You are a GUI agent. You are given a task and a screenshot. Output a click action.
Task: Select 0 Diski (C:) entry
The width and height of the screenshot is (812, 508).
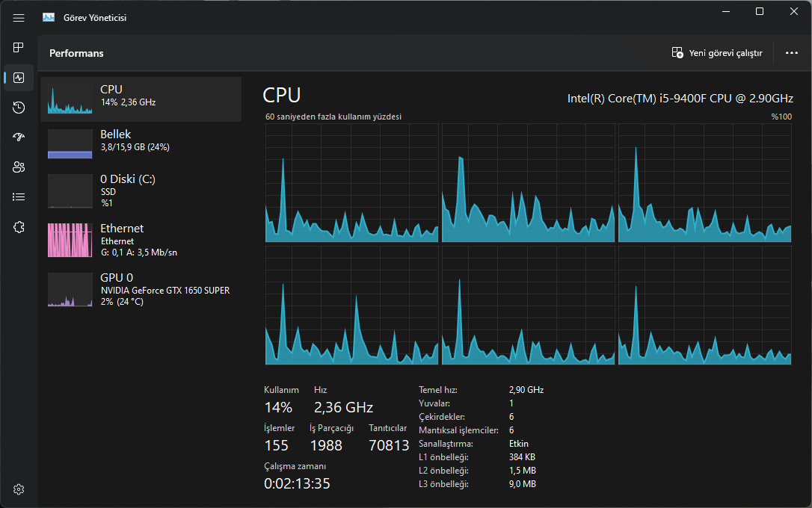click(141, 190)
